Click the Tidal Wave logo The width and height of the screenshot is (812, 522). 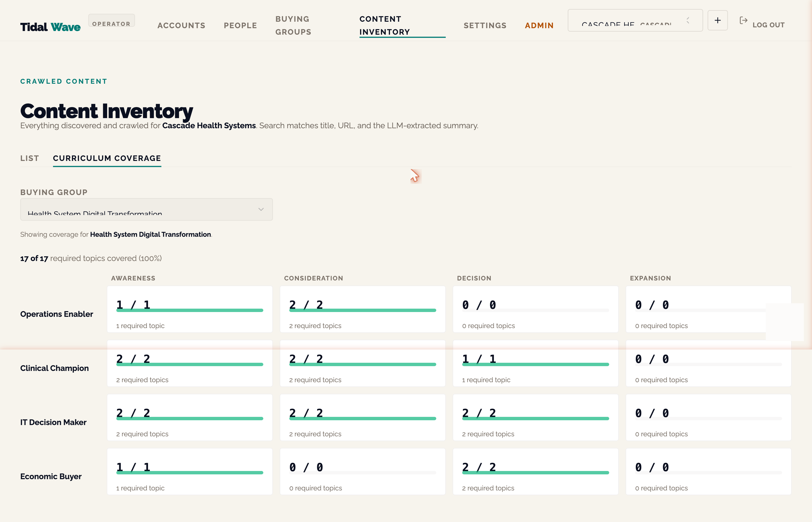50,27
